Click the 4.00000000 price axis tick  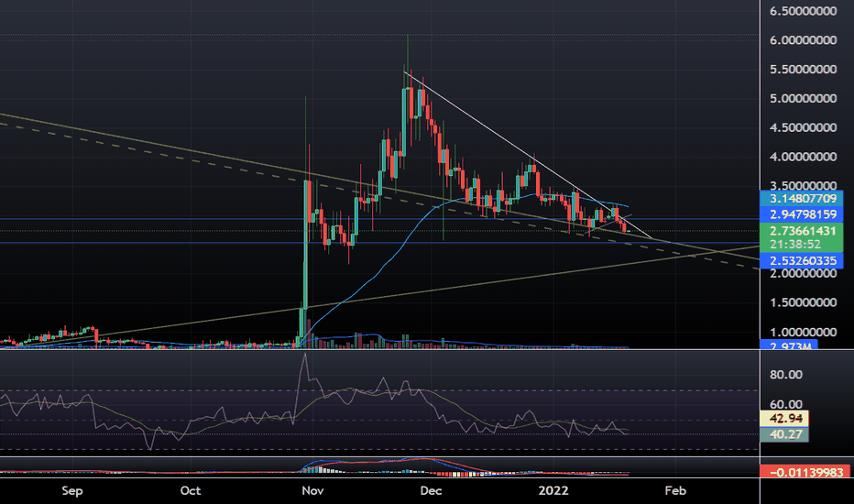pos(803,157)
